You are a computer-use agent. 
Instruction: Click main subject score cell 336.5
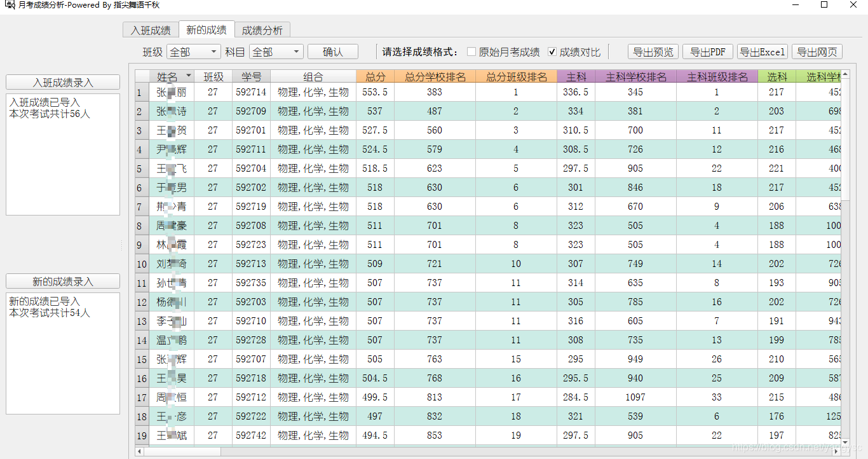click(x=576, y=92)
